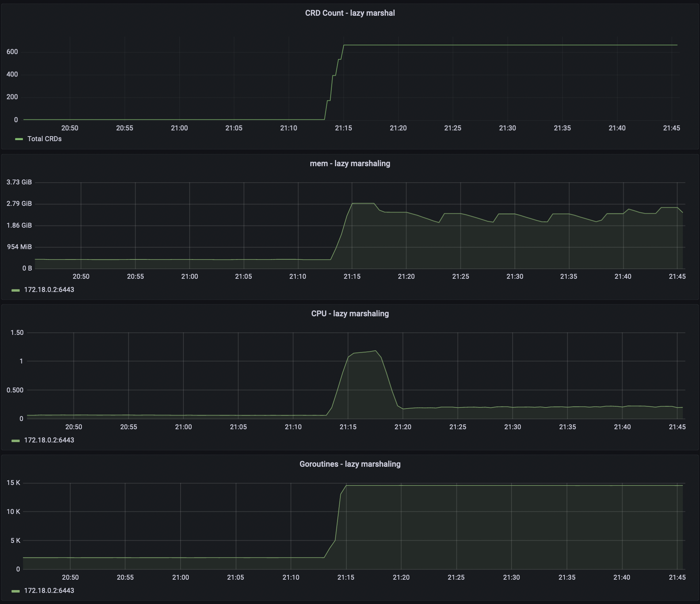Image resolution: width=700 pixels, height=604 pixels.
Task: Click the CPU usage peak near 21:17
Action: (x=375, y=351)
